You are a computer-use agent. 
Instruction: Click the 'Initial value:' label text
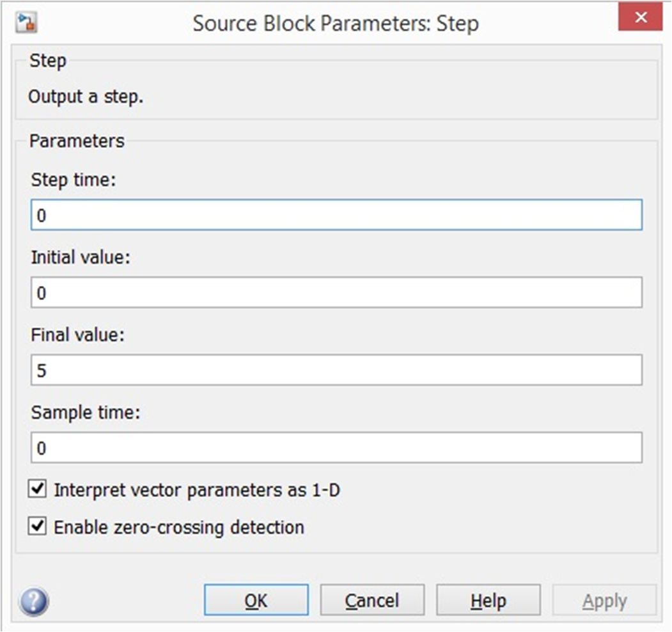(81, 257)
